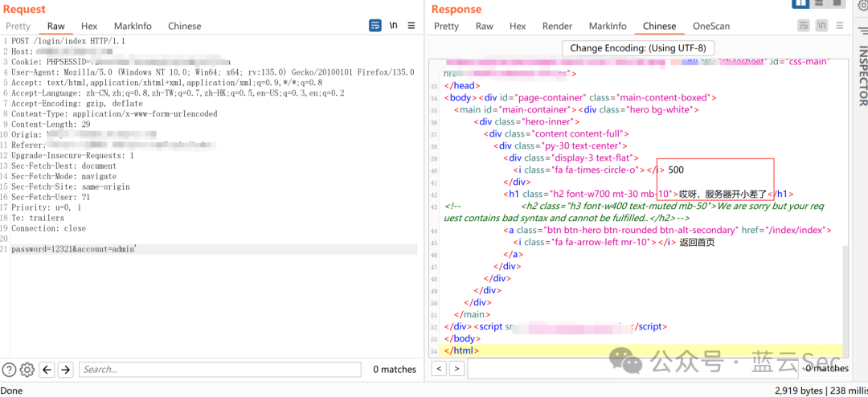
Task: Select the Chinese tab in Response panel
Action: coord(659,26)
